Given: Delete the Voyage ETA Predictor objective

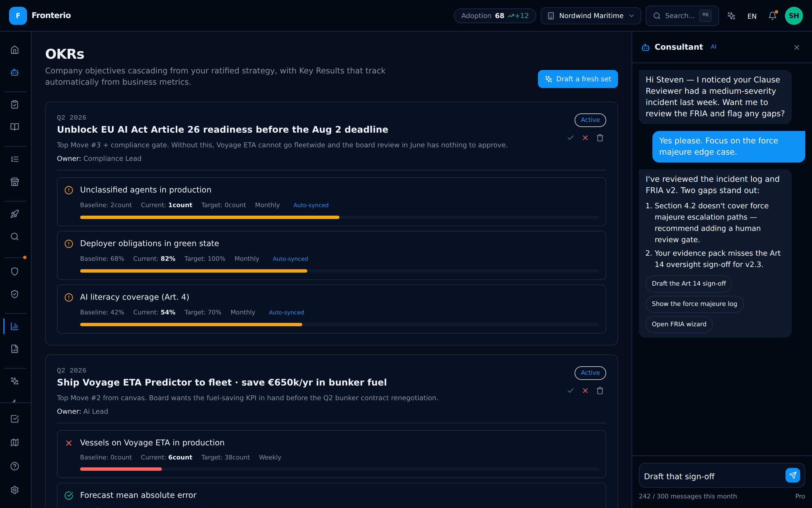Looking at the screenshot, I should [600, 391].
